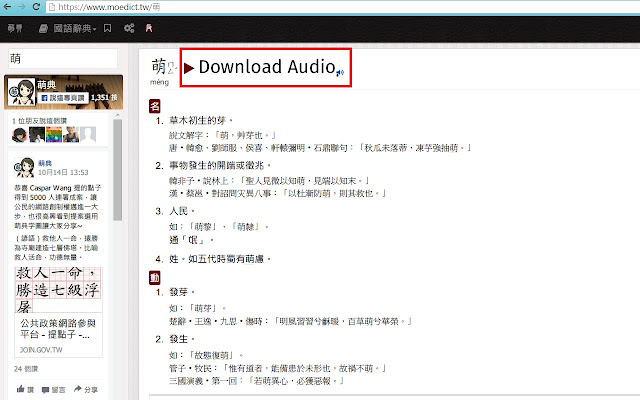Click the 萌典 logo at the navbar's left
Image resolution: width=640 pixels, height=400 pixels.
(14, 28)
